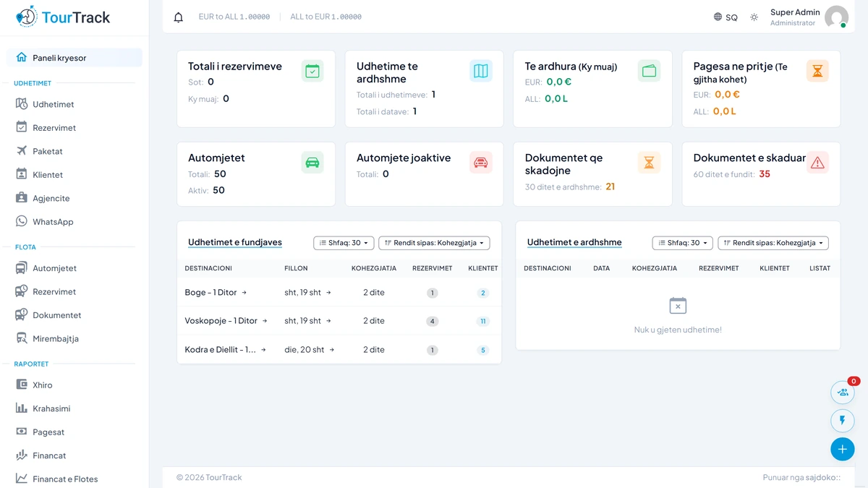Open Boge - 1 Ditor trip

[216, 293]
